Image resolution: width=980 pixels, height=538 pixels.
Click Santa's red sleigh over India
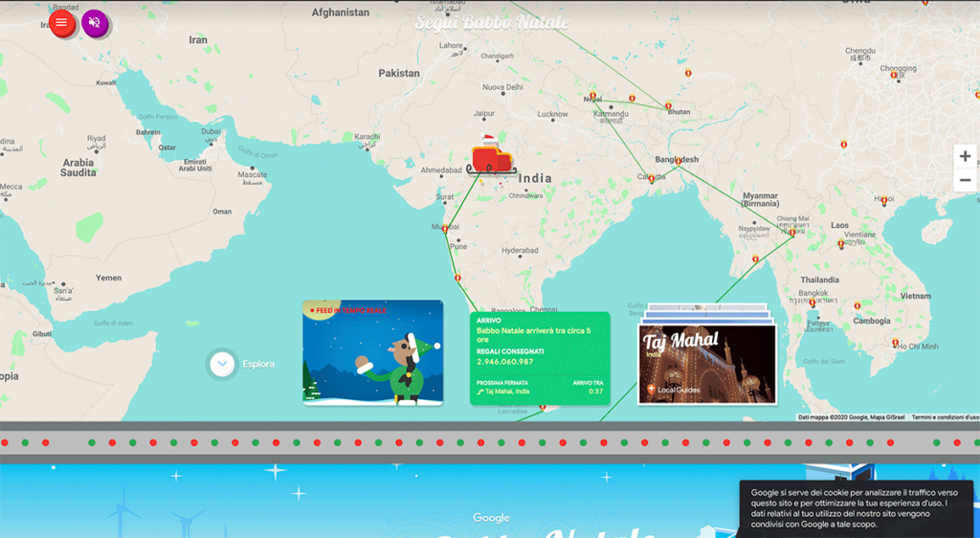(491, 156)
